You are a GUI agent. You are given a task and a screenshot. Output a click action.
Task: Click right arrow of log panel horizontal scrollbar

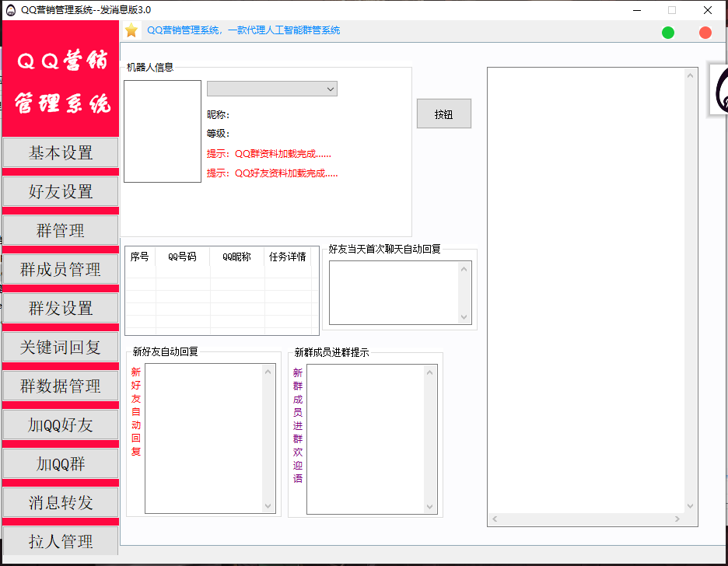pyautogui.click(x=677, y=519)
